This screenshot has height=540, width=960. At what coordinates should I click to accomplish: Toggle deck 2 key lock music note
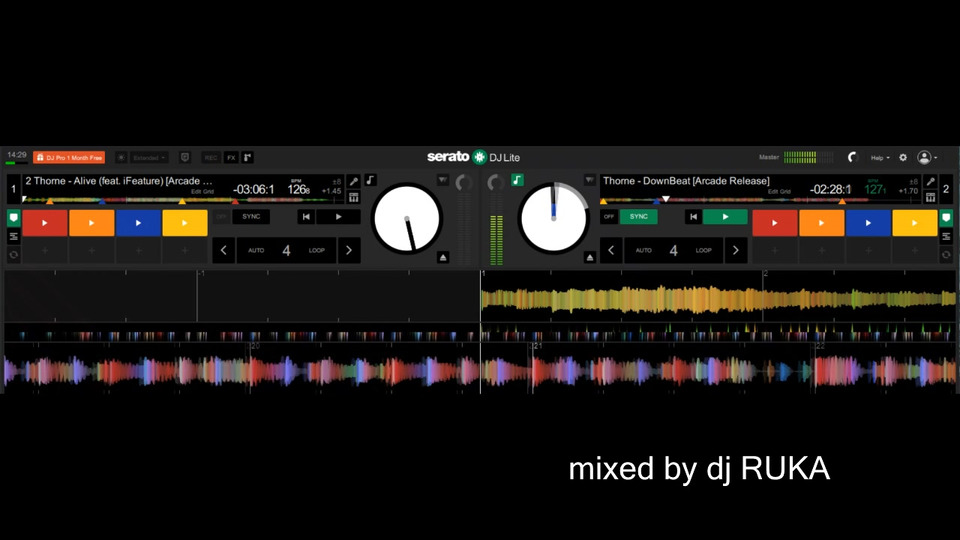pos(517,180)
